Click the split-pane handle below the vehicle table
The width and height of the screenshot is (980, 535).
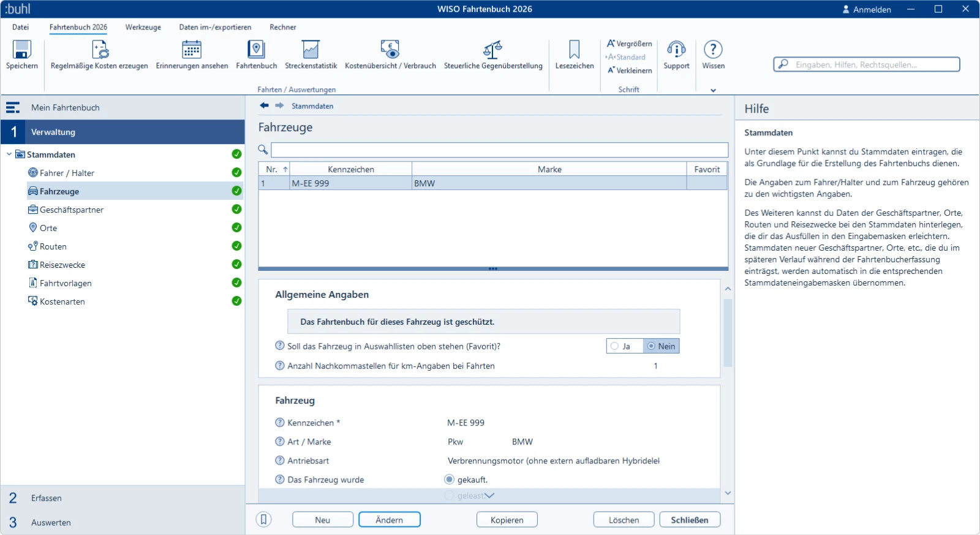(493, 268)
